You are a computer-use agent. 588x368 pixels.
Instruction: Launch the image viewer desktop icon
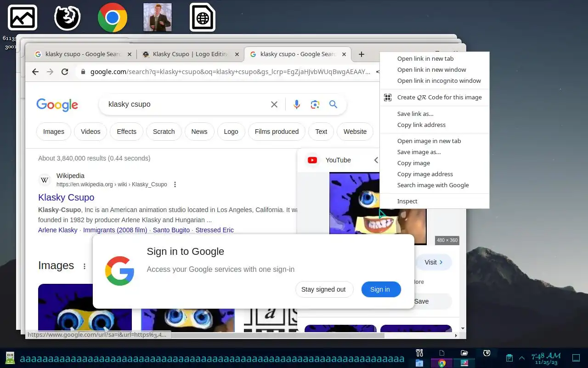coord(23,17)
